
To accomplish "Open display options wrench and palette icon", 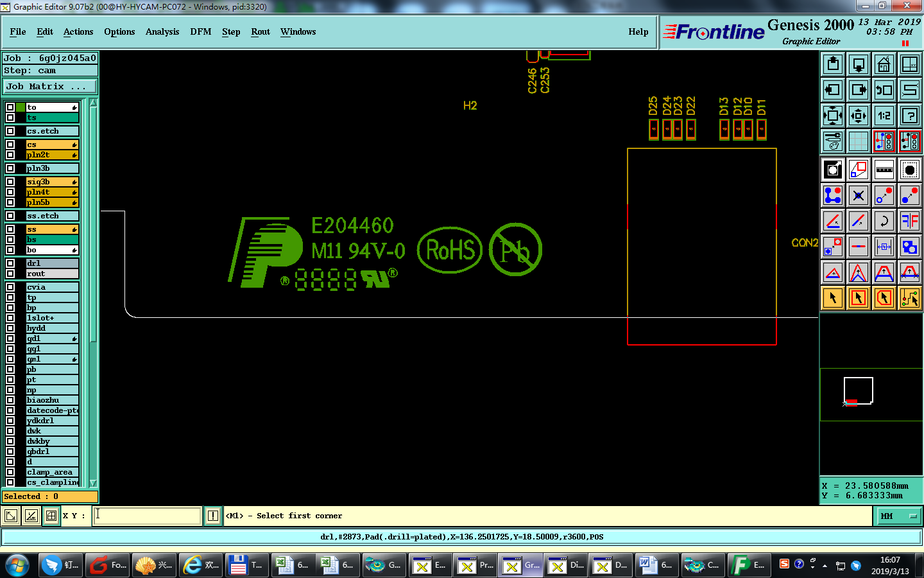I will (x=833, y=141).
